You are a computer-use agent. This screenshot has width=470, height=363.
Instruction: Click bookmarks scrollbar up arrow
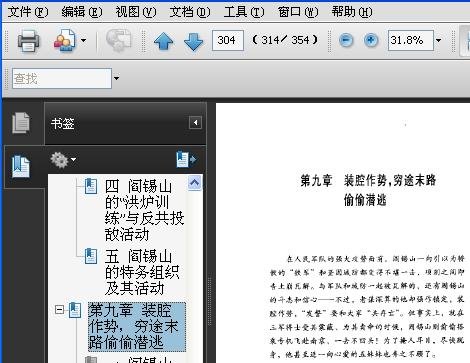[194, 183]
